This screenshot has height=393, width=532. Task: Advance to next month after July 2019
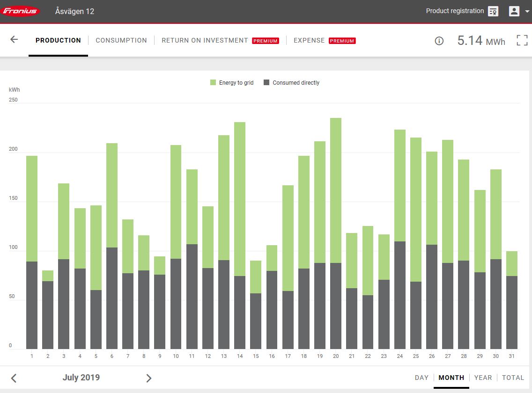(149, 378)
